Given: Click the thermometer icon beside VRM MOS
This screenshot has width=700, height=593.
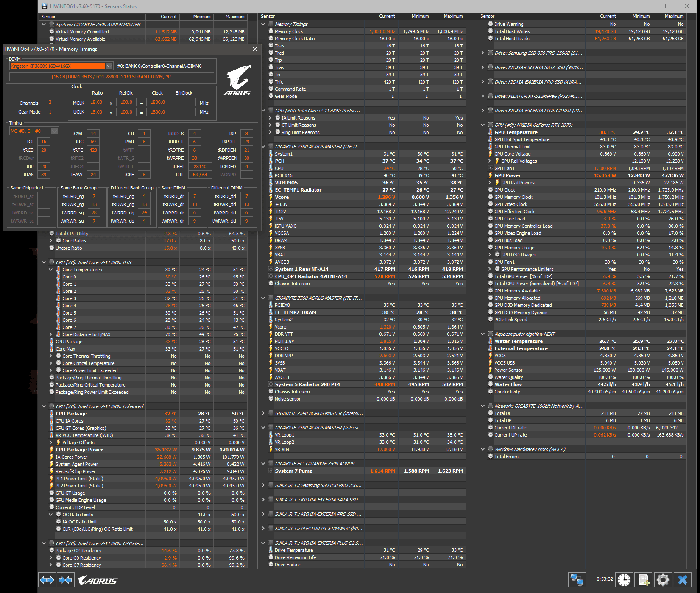Looking at the screenshot, I should tap(271, 183).
